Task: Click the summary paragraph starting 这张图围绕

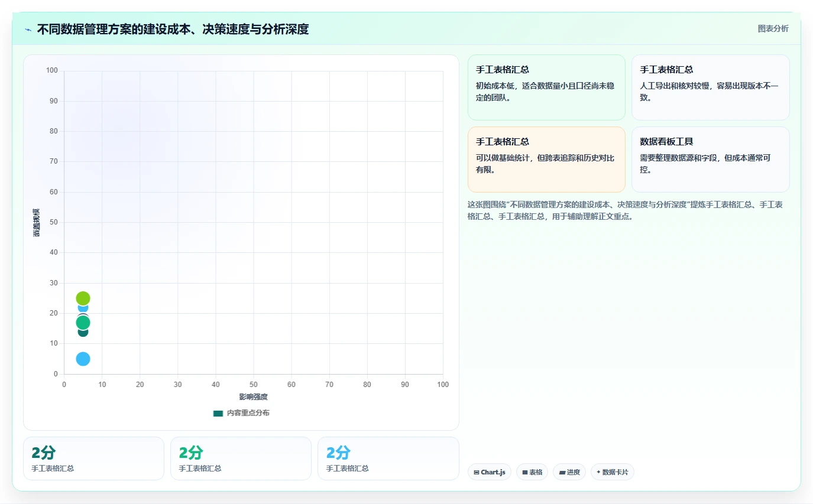Action: (x=629, y=210)
